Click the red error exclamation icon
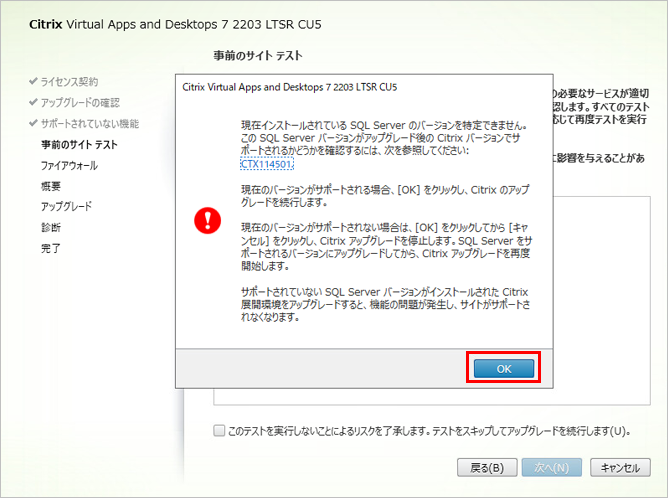 coord(207,221)
